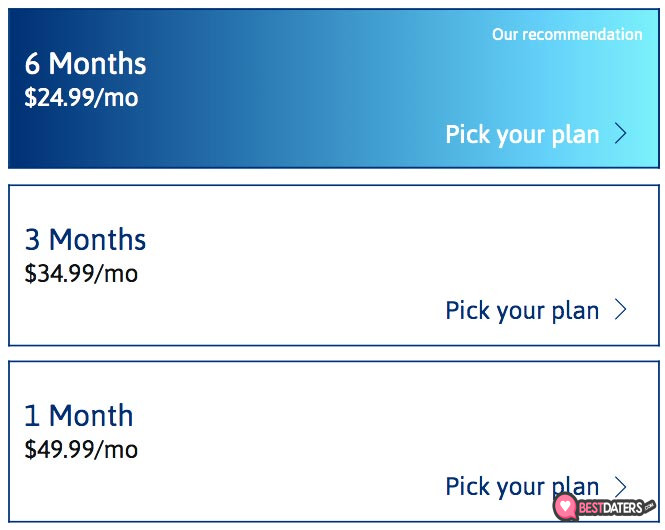Open the BestDaters.com watermark link
The width and height of the screenshot is (665, 530).
pos(604,507)
